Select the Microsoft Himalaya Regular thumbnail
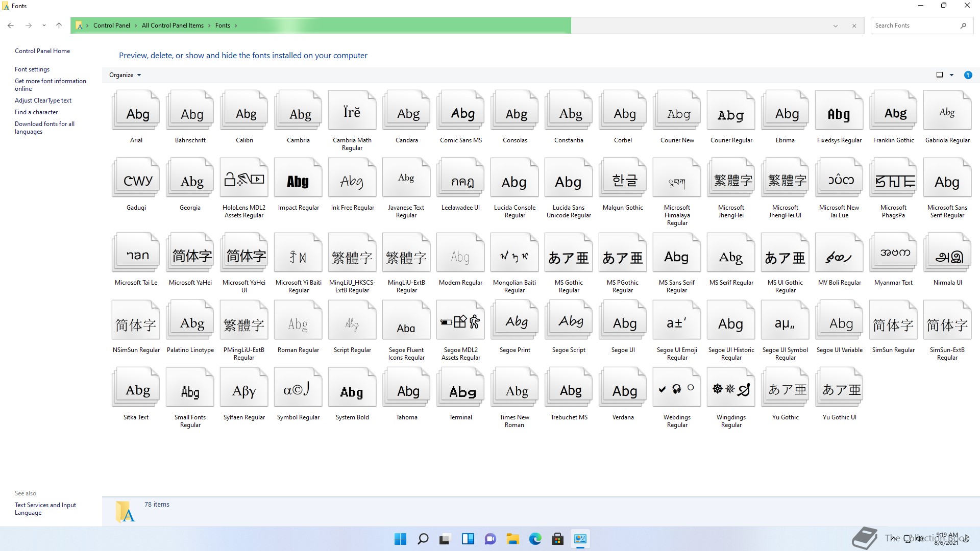 coord(677,178)
